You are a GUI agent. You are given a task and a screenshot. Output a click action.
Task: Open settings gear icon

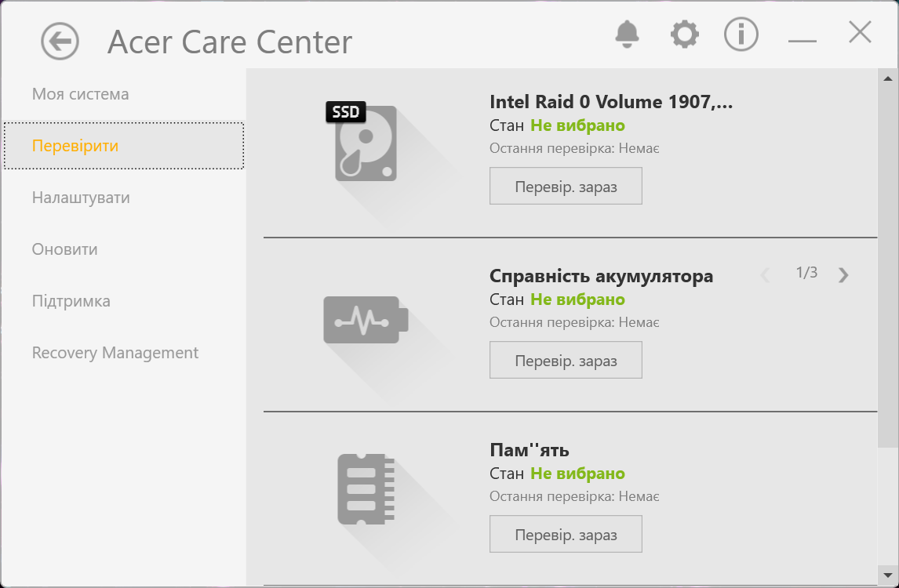685,34
